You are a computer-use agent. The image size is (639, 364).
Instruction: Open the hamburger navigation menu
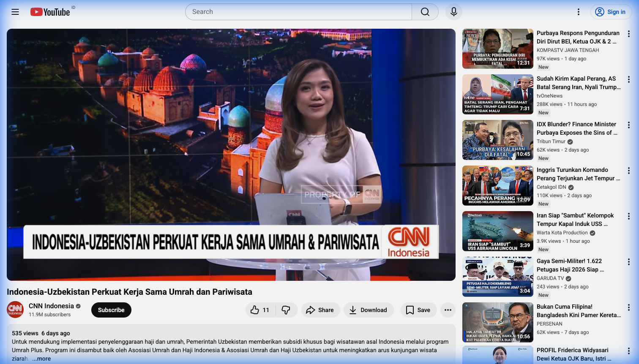pyautogui.click(x=15, y=12)
